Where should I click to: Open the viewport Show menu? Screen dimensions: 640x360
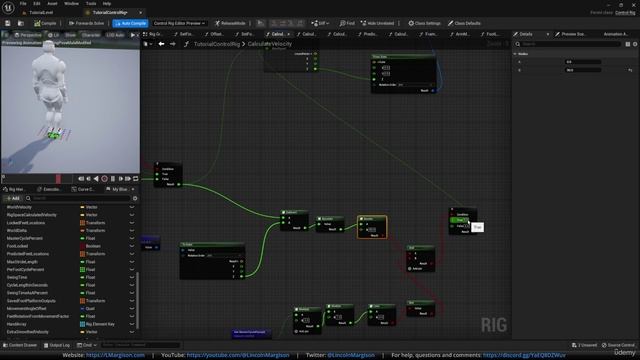click(x=70, y=35)
